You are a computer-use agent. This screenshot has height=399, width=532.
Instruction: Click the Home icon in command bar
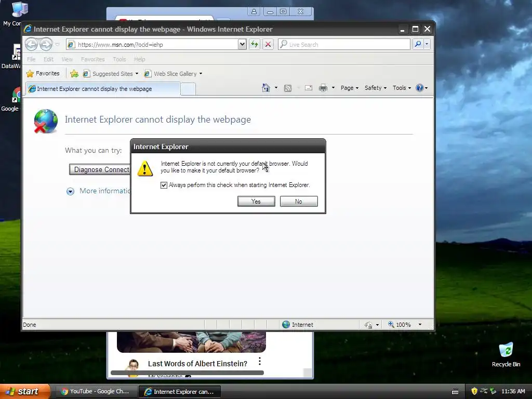[x=266, y=88]
